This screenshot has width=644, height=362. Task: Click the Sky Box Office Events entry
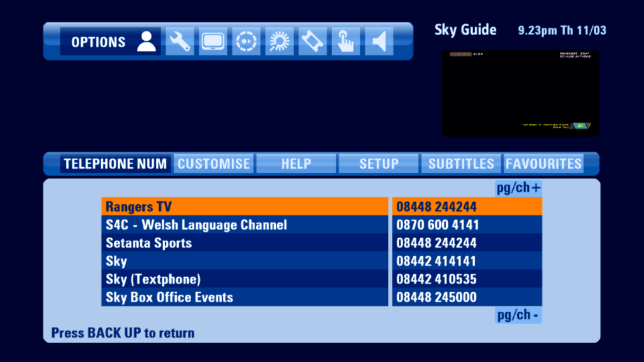click(x=245, y=297)
